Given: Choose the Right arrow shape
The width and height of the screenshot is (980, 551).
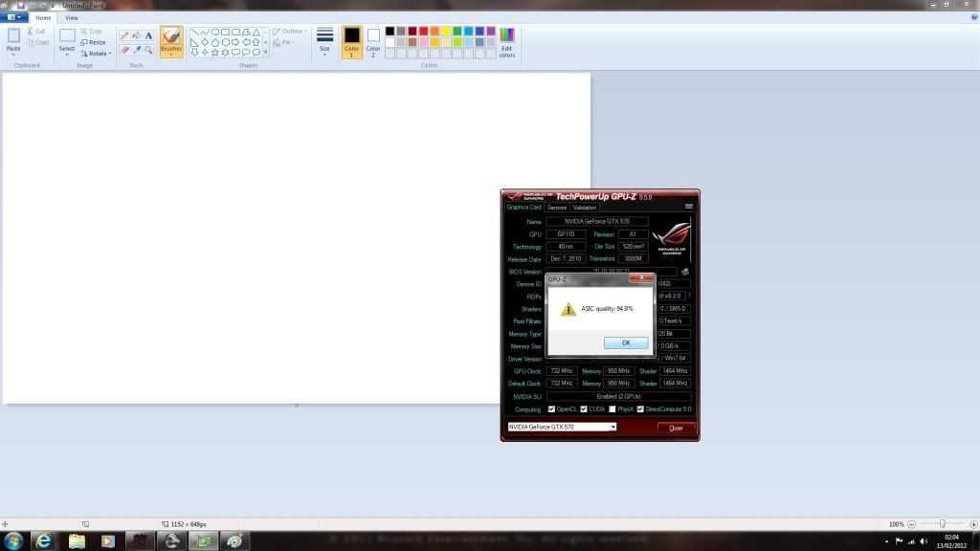Looking at the screenshot, I should pyautogui.click(x=235, y=42).
